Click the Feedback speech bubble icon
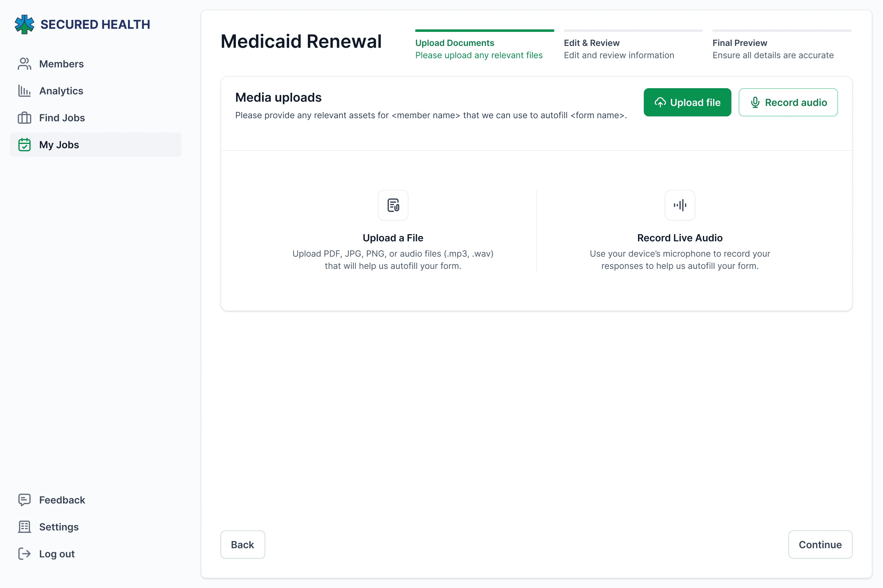 25,500
